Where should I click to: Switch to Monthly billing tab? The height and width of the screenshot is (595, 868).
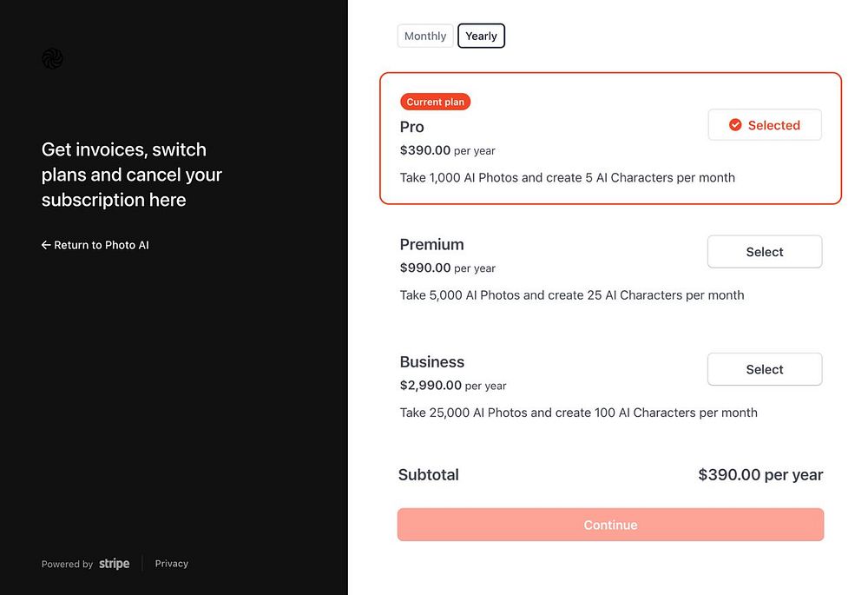(425, 36)
